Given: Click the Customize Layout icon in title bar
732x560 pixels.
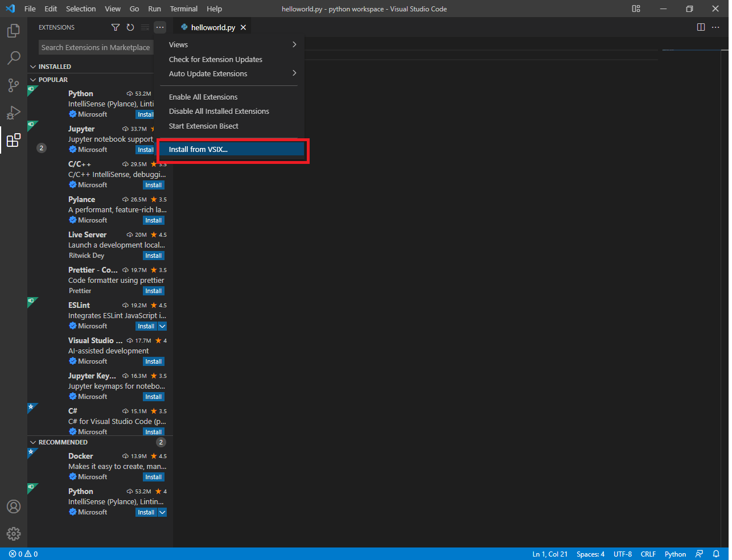Looking at the screenshot, I should tap(636, 9).
